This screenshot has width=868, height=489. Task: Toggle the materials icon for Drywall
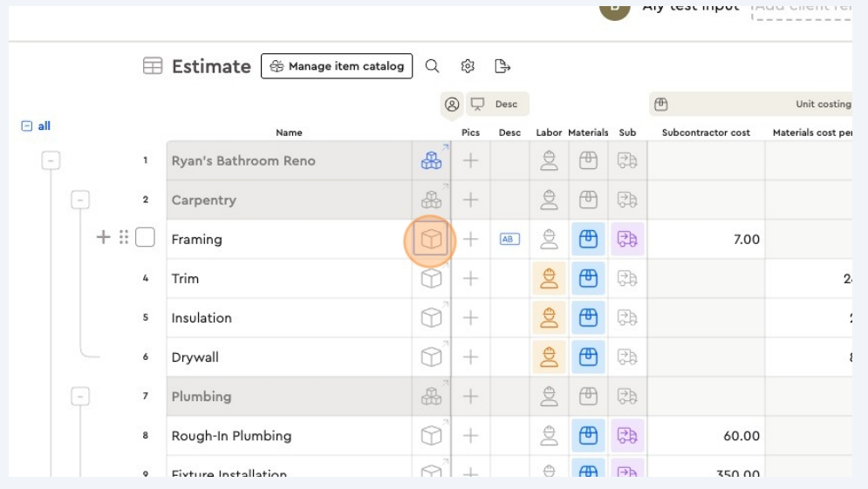588,357
